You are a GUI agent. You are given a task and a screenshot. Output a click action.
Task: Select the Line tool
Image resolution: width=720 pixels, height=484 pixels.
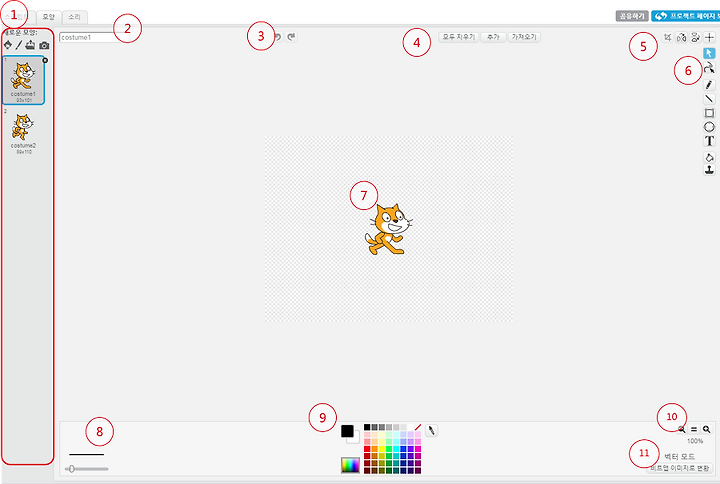pos(709,98)
